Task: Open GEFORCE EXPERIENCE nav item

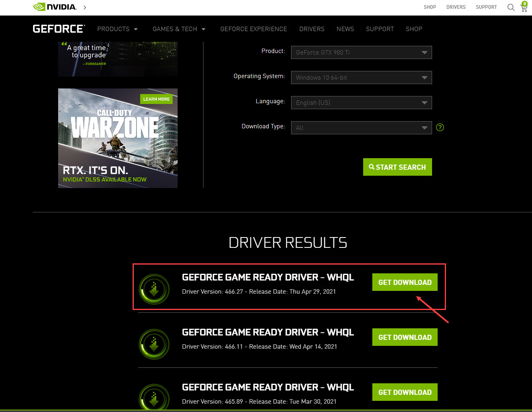Action: [x=254, y=29]
